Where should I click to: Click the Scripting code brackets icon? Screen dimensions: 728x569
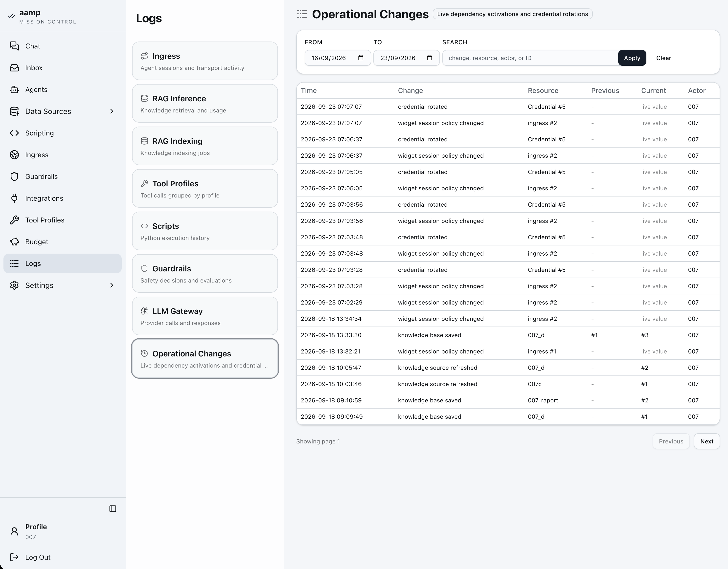coord(14,133)
